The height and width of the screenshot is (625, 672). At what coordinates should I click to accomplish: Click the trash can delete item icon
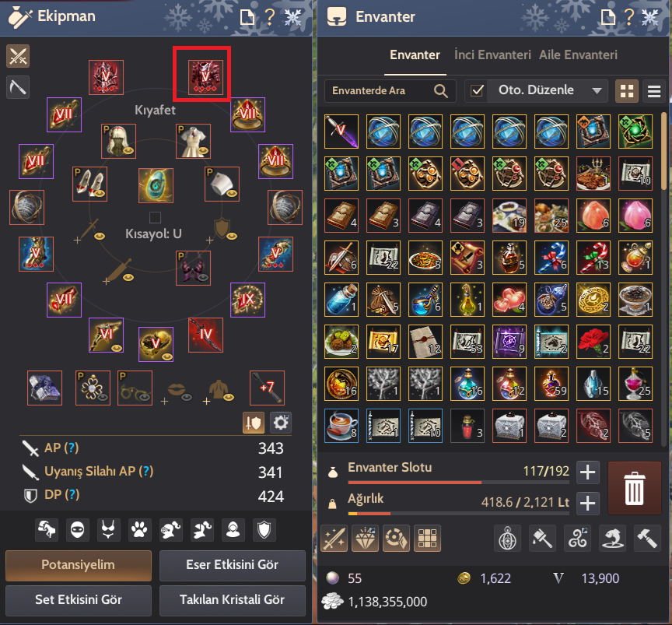pos(635,488)
